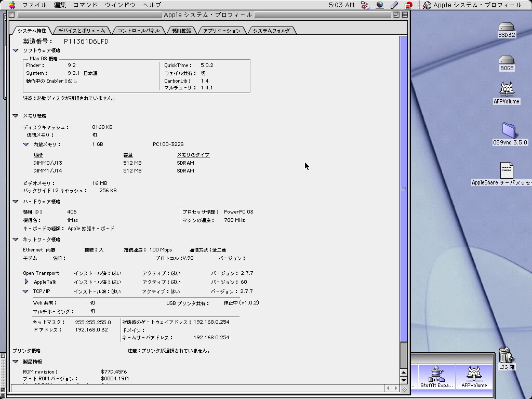Click the menu bar clock 5:03 AM
Viewport: 532px width, 399px height.
(341, 5)
